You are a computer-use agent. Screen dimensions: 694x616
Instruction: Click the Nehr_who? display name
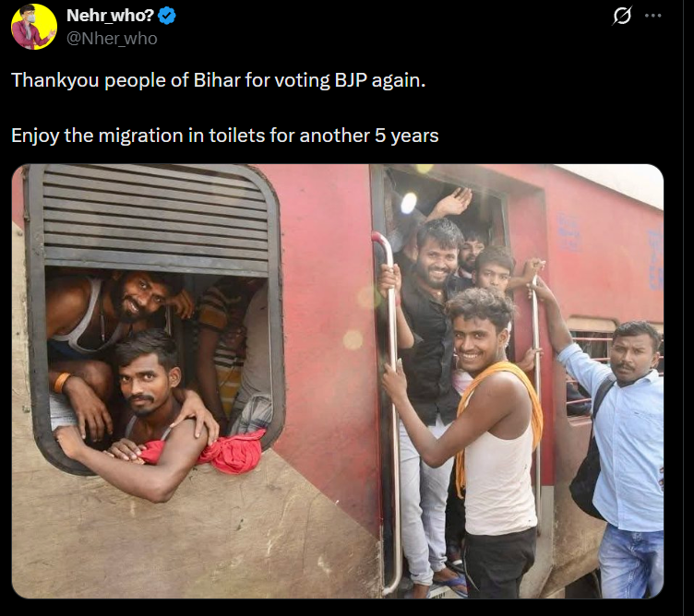pos(110,16)
